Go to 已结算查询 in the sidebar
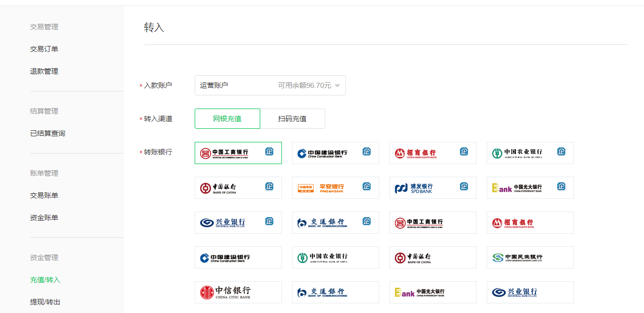The height and width of the screenshot is (313, 644). point(48,133)
